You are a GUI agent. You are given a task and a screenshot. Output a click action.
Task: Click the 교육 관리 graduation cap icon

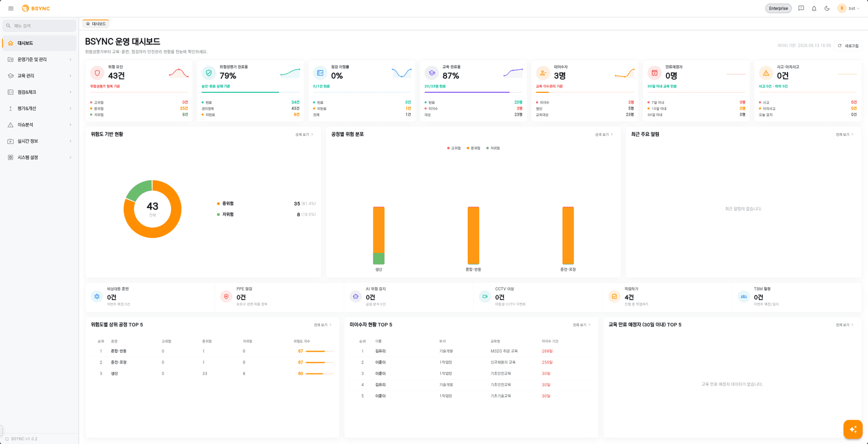(10, 76)
